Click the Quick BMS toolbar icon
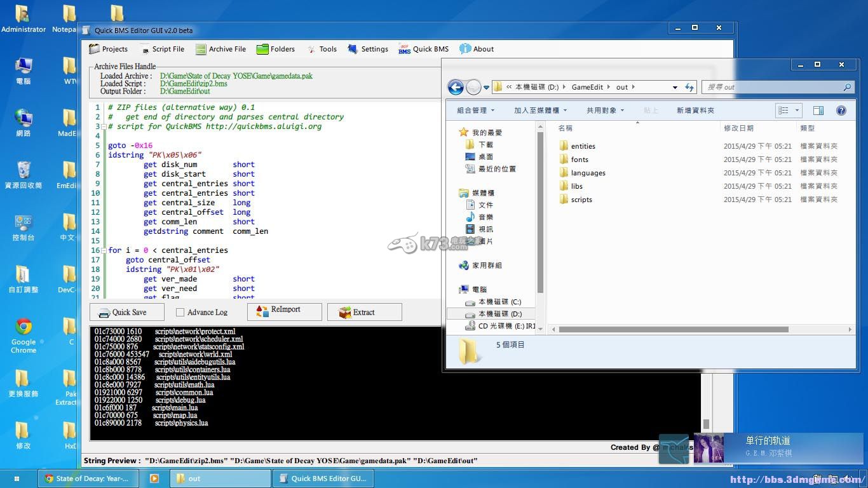This screenshot has height=488, width=868. point(423,49)
